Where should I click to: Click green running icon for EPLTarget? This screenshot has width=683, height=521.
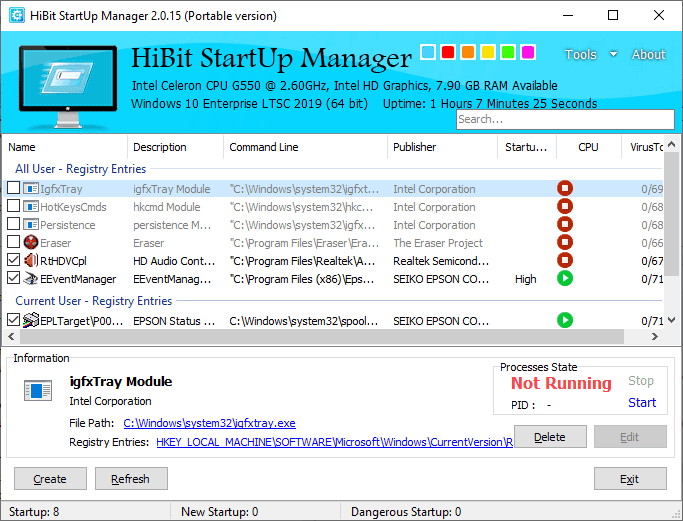pos(565,320)
